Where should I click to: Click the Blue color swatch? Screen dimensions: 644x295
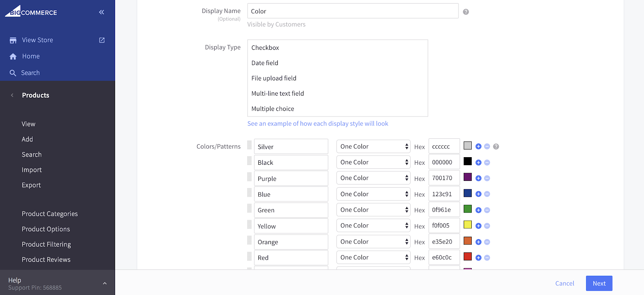[467, 193]
